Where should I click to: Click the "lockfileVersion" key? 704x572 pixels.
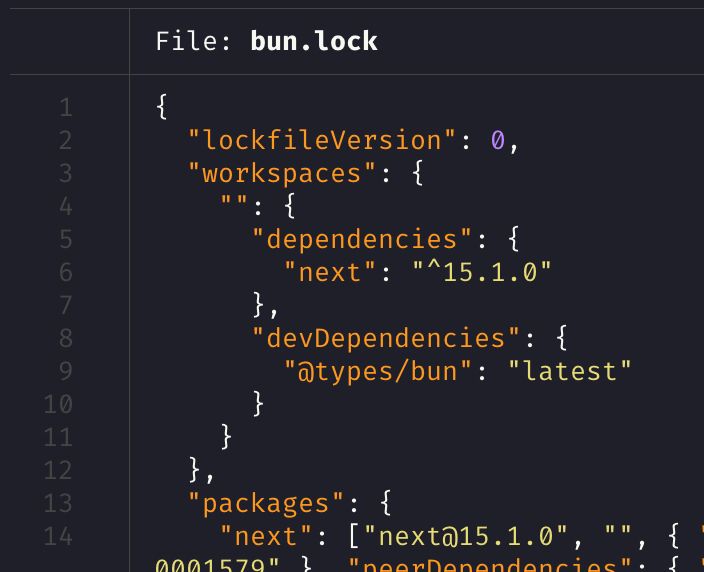click(x=322, y=140)
